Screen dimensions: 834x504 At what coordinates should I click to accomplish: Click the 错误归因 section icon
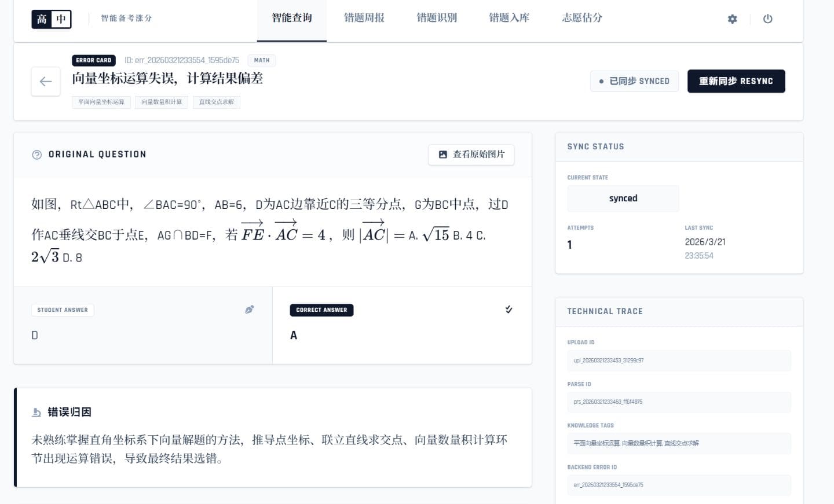click(37, 412)
